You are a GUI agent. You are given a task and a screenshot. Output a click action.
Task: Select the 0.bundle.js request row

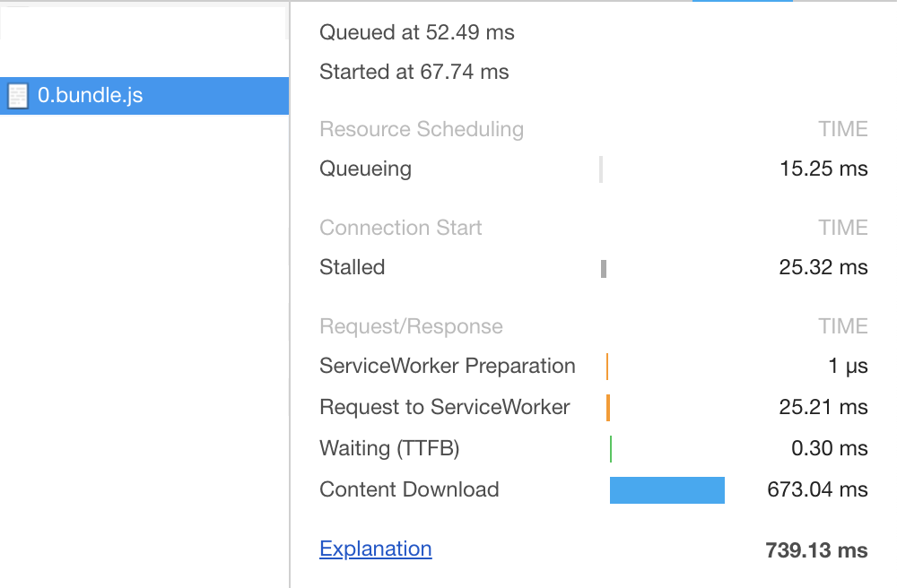pyautogui.click(x=144, y=96)
